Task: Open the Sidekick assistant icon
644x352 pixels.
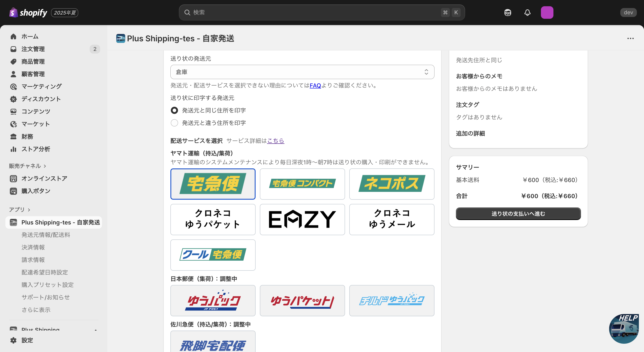Action: pyautogui.click(x=508, y=13)
